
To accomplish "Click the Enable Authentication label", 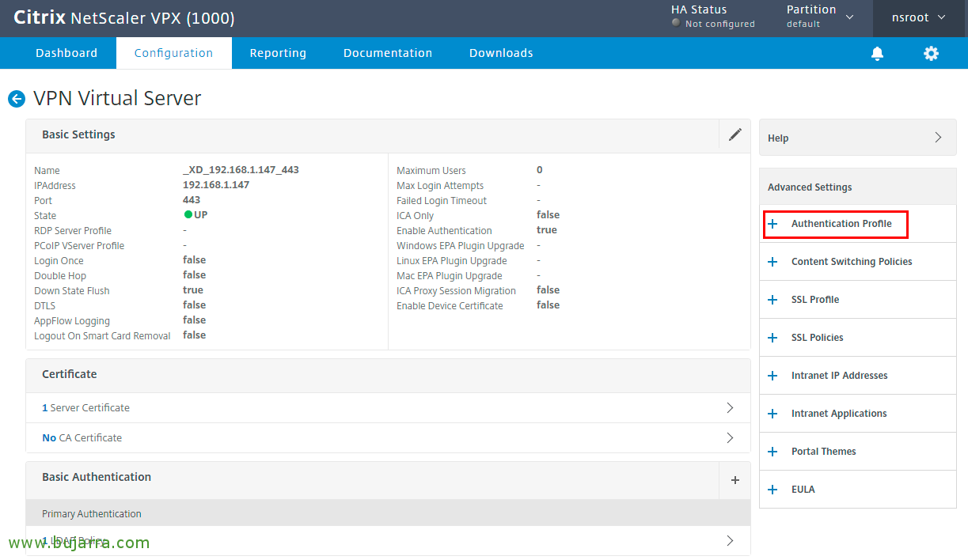I will pyautogui.click(x=444, y=231).
